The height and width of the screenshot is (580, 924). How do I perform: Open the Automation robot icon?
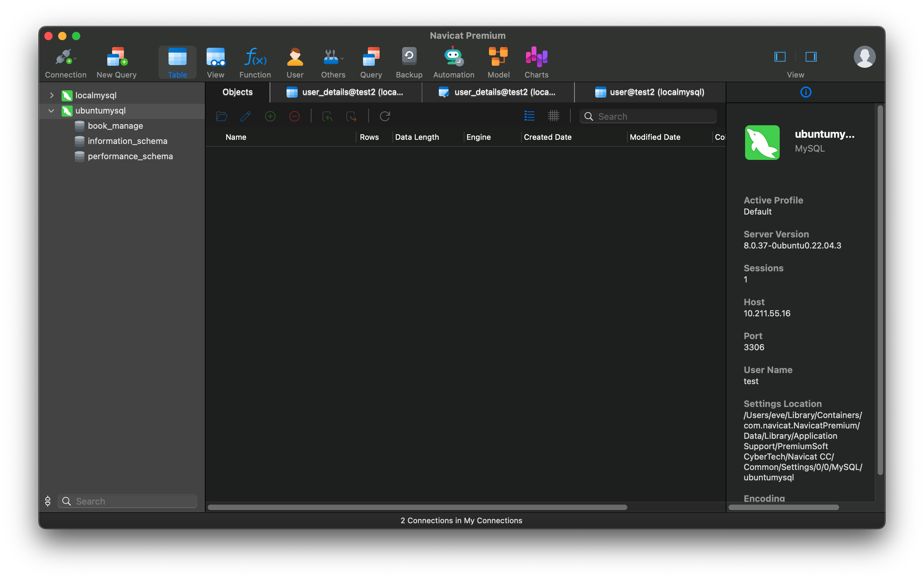(453, 56)
